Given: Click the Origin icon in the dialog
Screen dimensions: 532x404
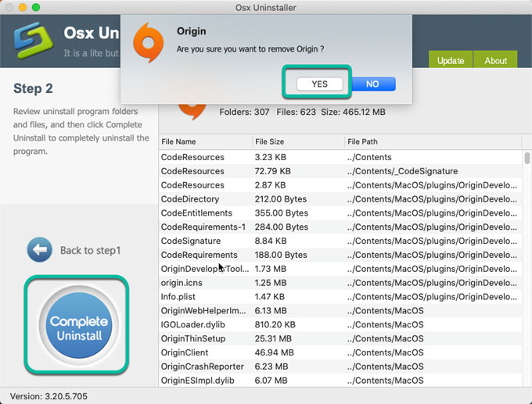Looking at the screenshot, I should point(149,43).
